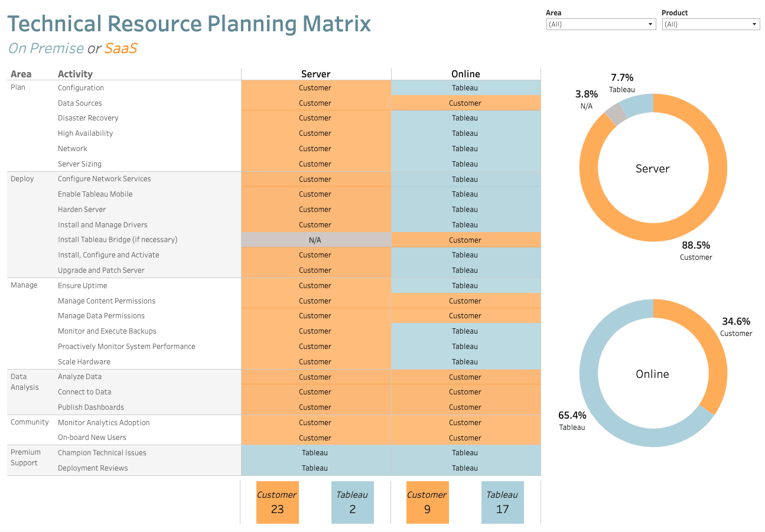765x532 pixels.
Task: Click Online cell for Data Sources row
Action: [x=465, y=103]
